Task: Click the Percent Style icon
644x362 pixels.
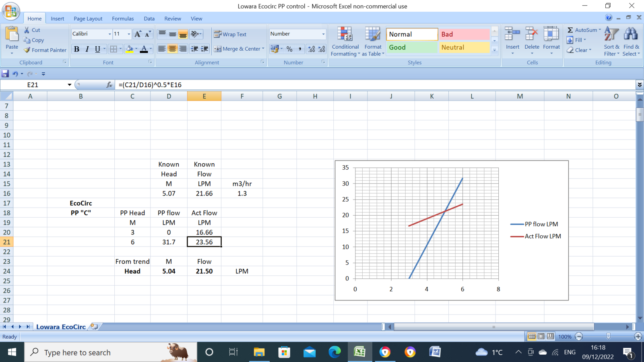Action: [x=289, y=49]
